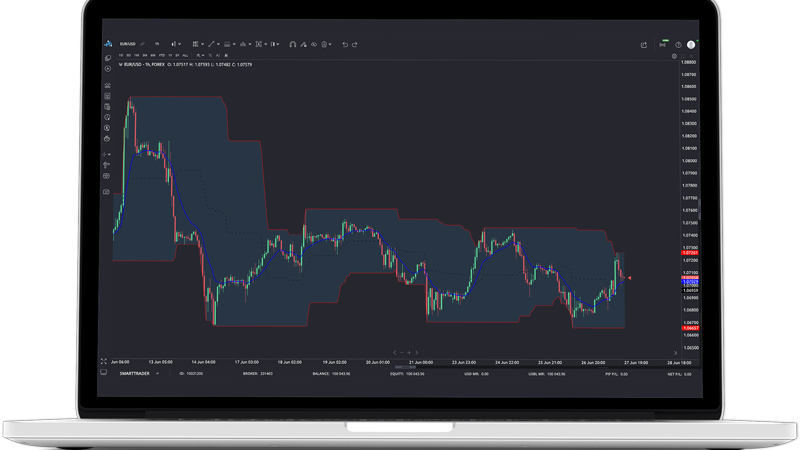Click the redo arrow in toolbar
The image size is (800, 450).
point(355,44)
